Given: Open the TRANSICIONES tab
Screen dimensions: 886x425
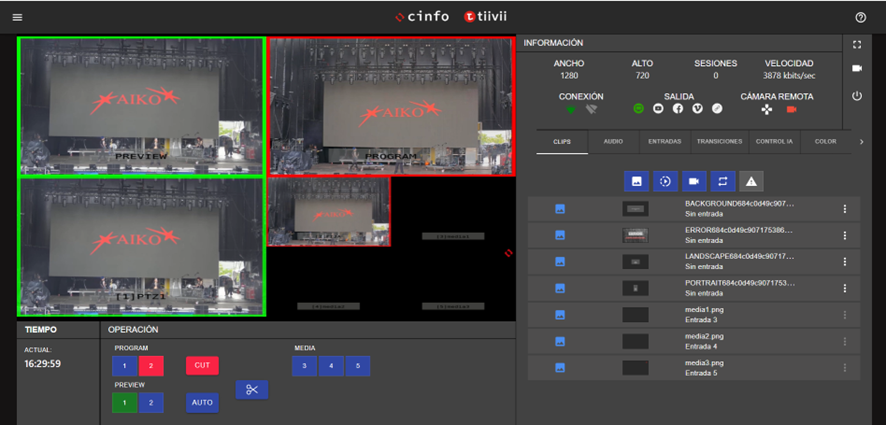Looking at the screenshot, I should 720,142.
